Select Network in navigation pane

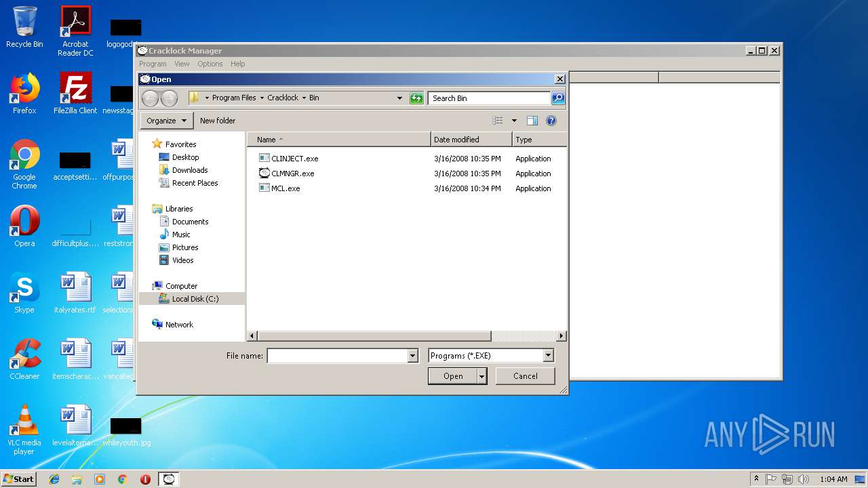173,325
